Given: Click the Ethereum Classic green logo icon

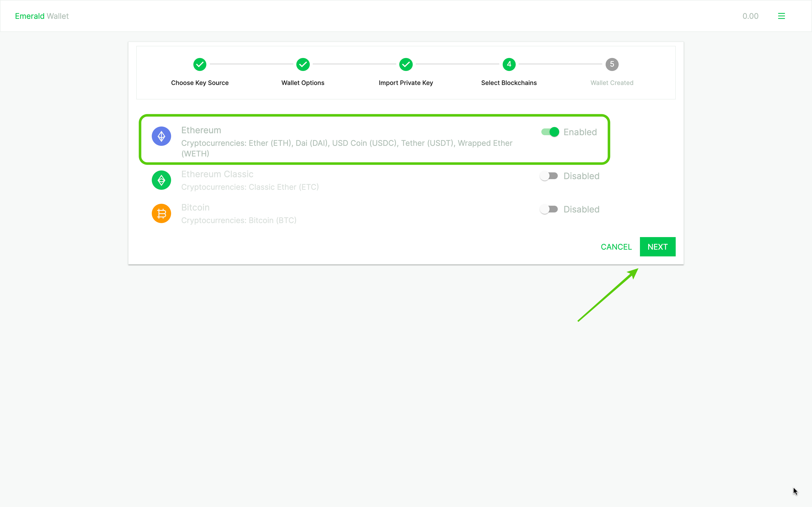Looking at the screenshot, I should point(161,180).
